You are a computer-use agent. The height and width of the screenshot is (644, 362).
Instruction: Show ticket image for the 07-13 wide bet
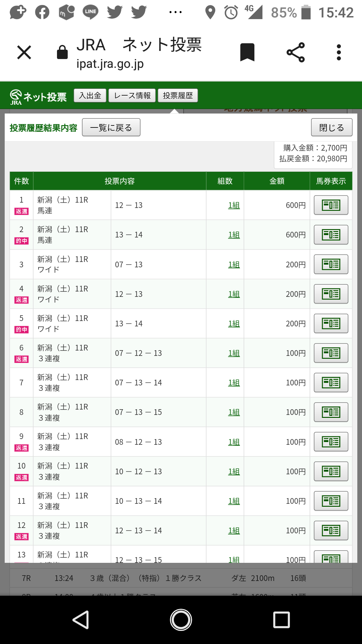tap(331, 264)
